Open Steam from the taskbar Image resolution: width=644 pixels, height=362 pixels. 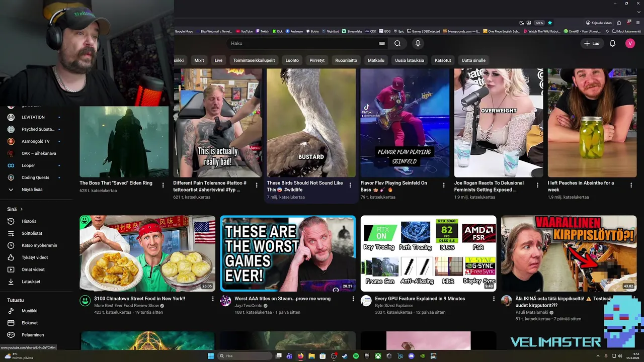coord(345,356)
